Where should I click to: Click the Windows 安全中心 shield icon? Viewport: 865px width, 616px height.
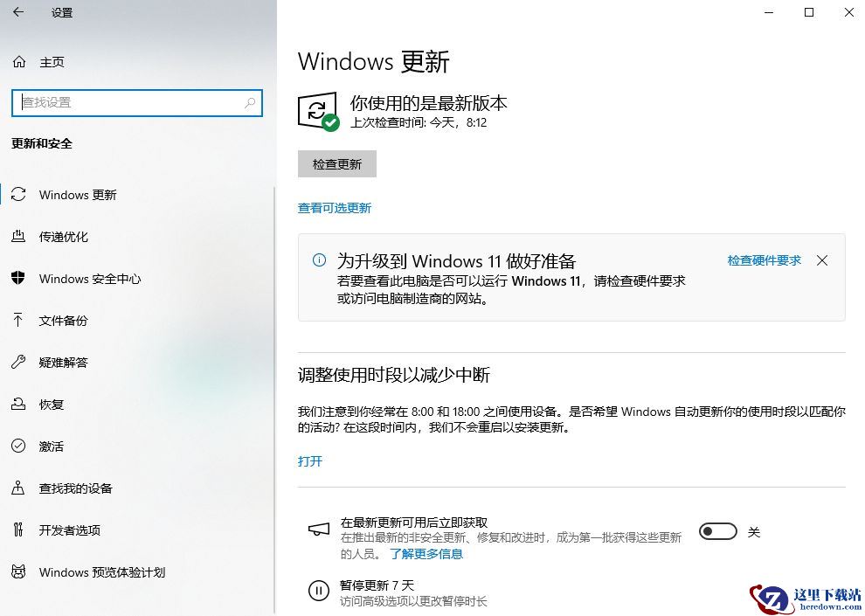point(18,278)
